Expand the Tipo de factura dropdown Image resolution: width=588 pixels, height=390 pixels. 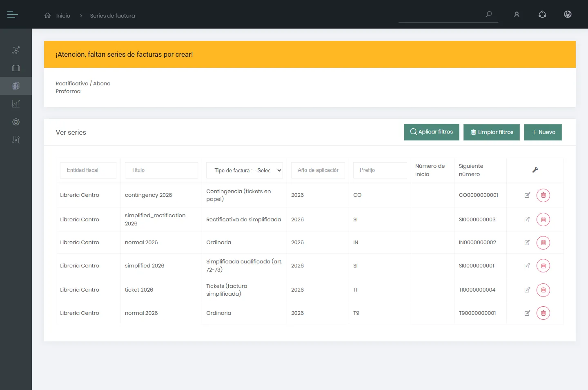coord(244,170)
